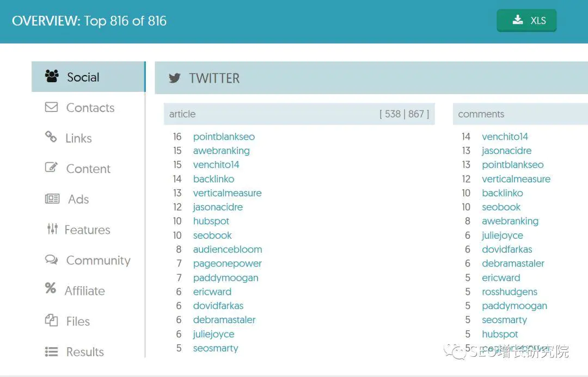Viewport: 588px width, 377px height.
Task: Click the Twitter bird icon header
Action: coord(175,78)
